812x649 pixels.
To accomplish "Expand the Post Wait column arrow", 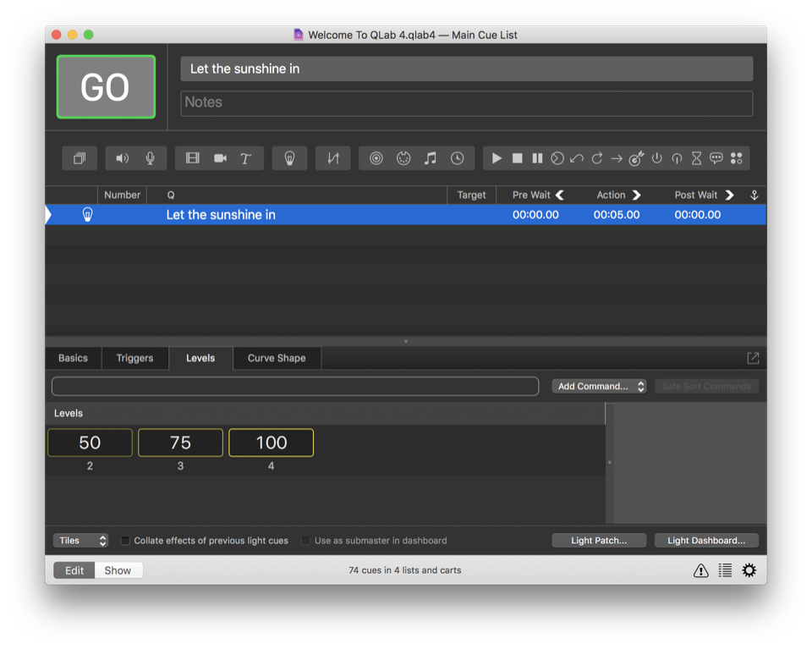I will [x=729, y=195].
